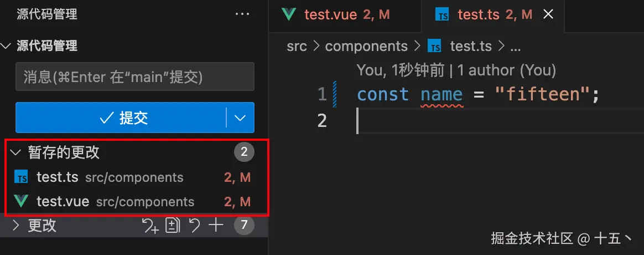Click the git blame author annotation above line 1

pyautogui.click(x=456, y=70)
